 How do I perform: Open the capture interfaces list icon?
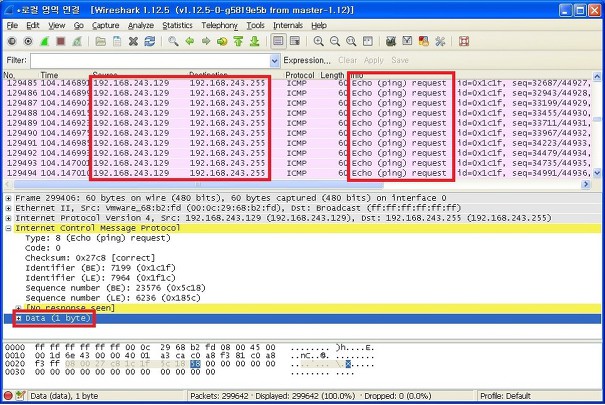(x=12, y=41)
